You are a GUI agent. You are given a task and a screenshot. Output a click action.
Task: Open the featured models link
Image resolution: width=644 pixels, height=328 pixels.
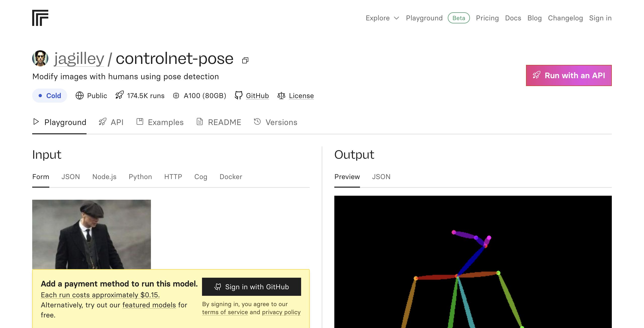click(149, 305)
